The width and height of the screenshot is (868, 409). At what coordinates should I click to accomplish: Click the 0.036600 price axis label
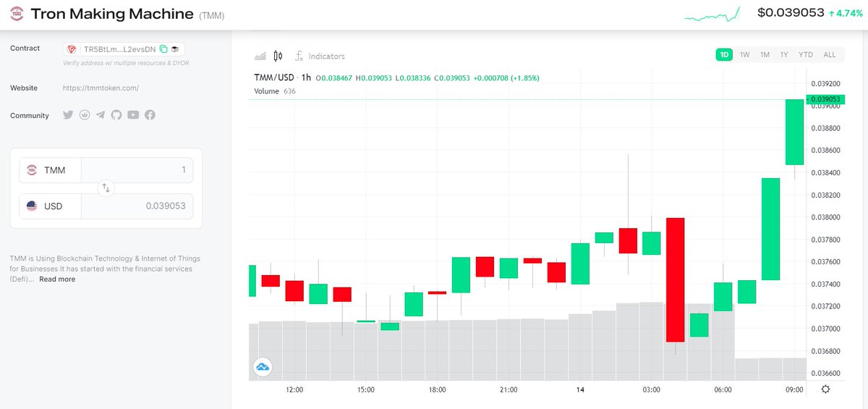coord(825,373)
